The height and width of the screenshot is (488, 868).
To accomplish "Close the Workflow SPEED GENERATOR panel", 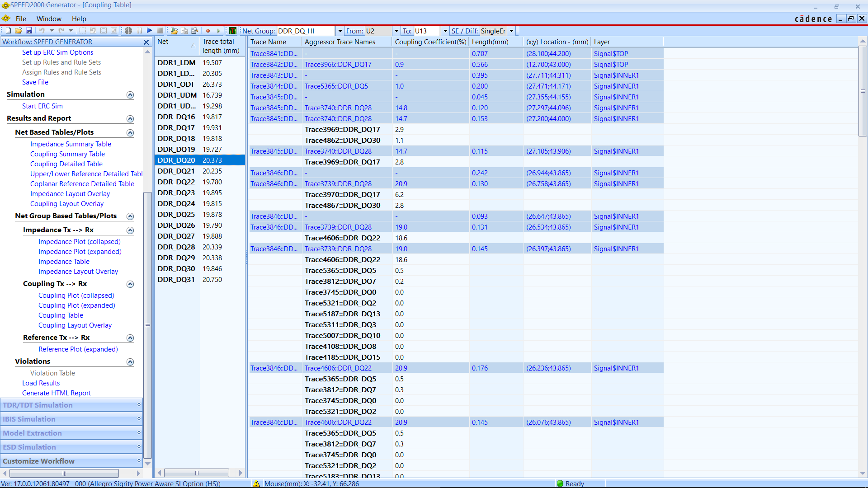I will click(146, 42).
